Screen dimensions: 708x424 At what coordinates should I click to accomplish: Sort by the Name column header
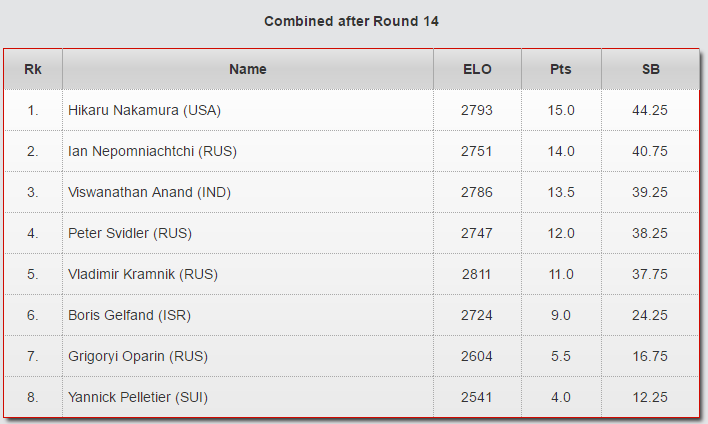(248, 70)
